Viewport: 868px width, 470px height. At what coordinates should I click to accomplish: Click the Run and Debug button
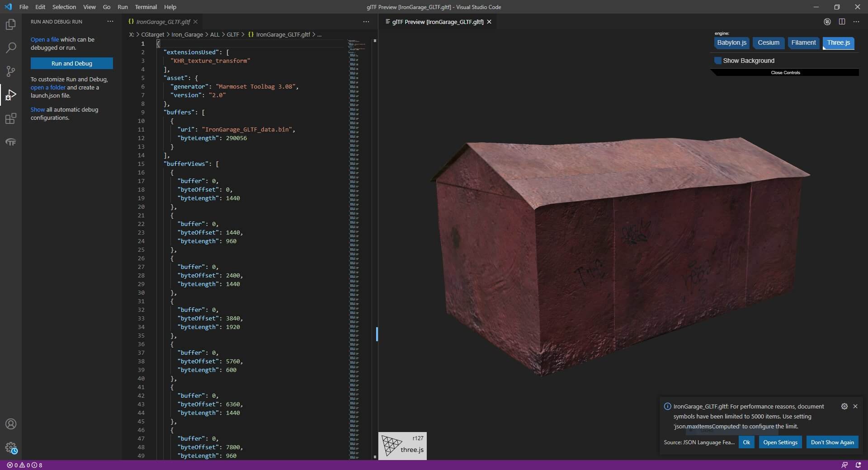71,63
